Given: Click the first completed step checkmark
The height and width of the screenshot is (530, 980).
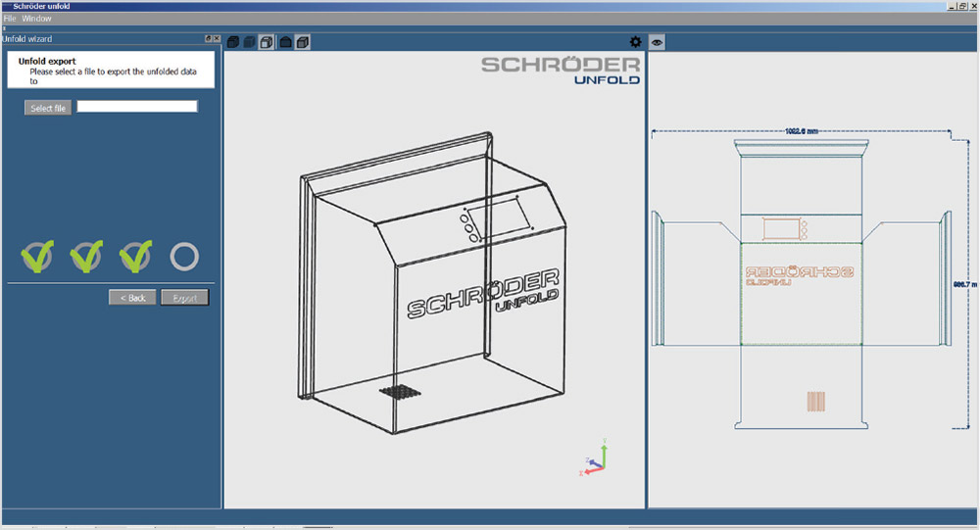Looking at the screenshot, I should [37, 257].
